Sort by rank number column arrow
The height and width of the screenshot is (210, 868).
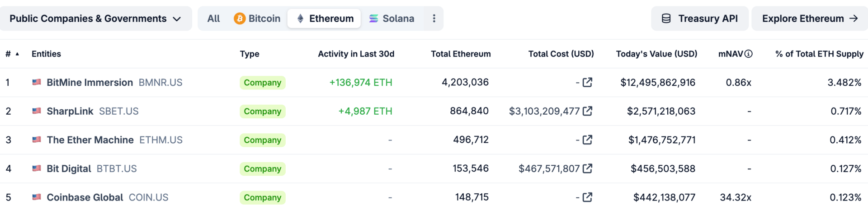click(x=17, y=54)
